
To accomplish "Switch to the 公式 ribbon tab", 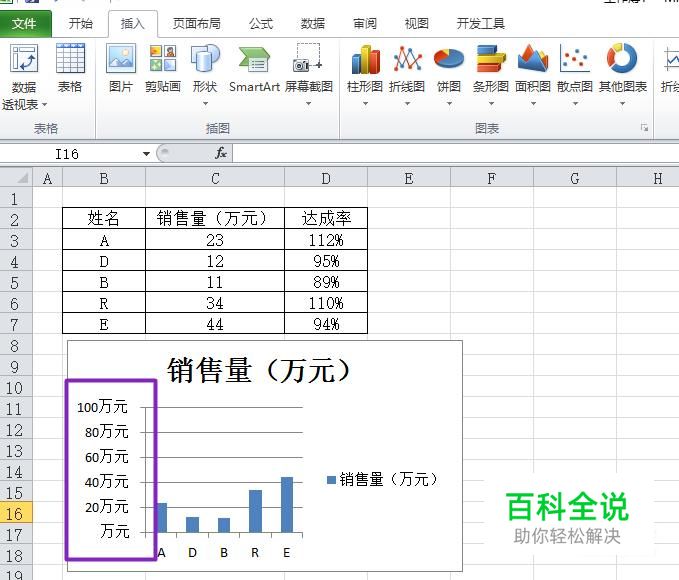I will click(261, 23).
